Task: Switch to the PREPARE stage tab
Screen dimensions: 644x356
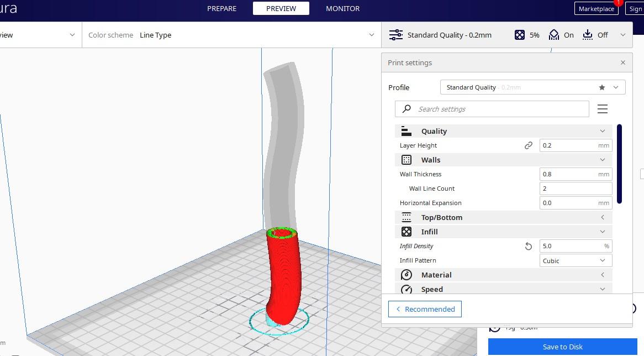Action: [x=221, y=9]
